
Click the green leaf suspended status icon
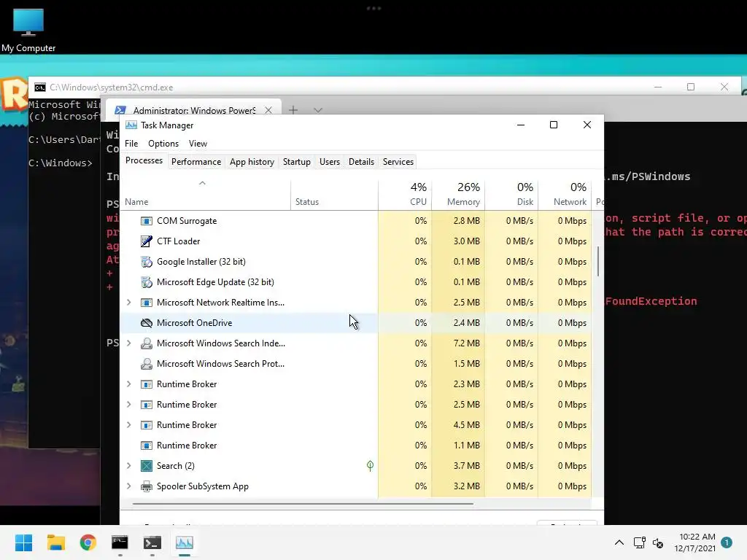pos(370,466)
